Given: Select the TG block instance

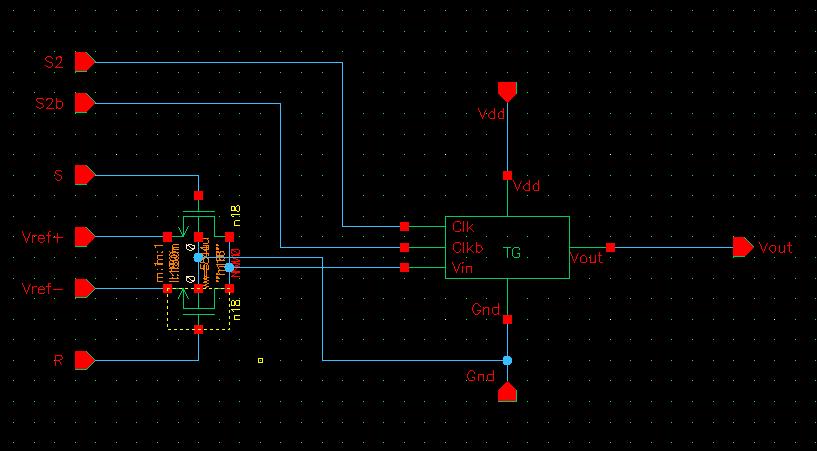Looking at the screenshot, I should tap(507, 247).
